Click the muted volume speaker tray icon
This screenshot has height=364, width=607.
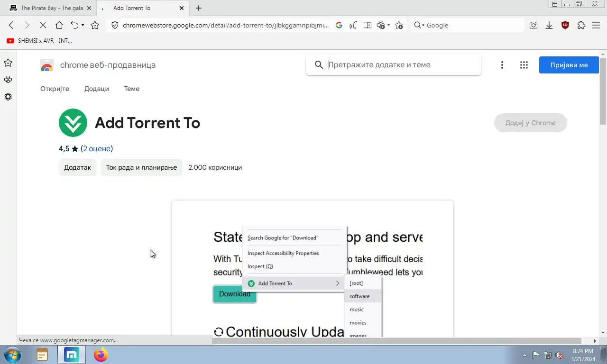(559, 355)
